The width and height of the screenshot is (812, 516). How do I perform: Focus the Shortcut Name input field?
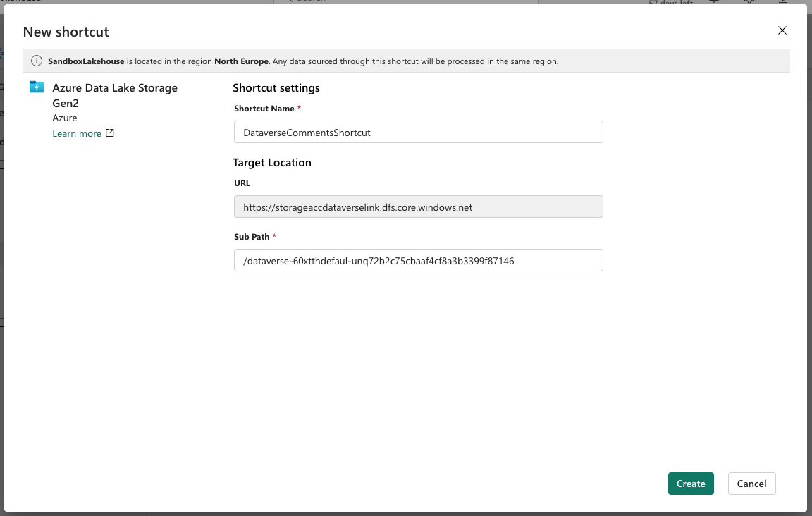(418, 132)
